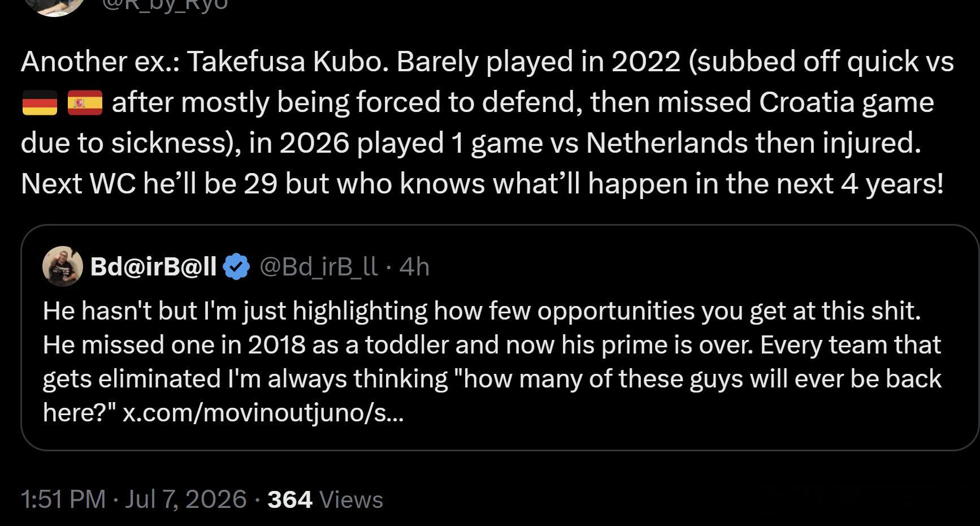
Task: Follow the x.com/movinoutjuno link
Action: [263, 412]
